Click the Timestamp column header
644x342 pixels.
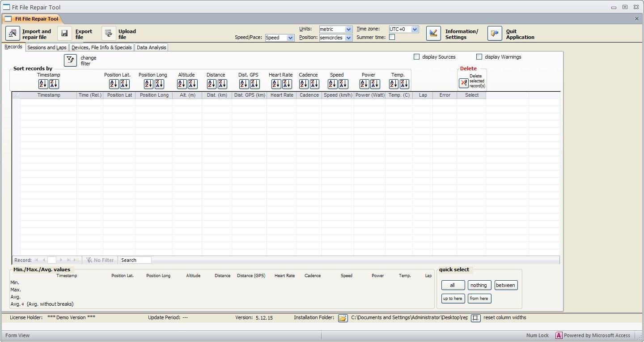click(x=49, y=95)
